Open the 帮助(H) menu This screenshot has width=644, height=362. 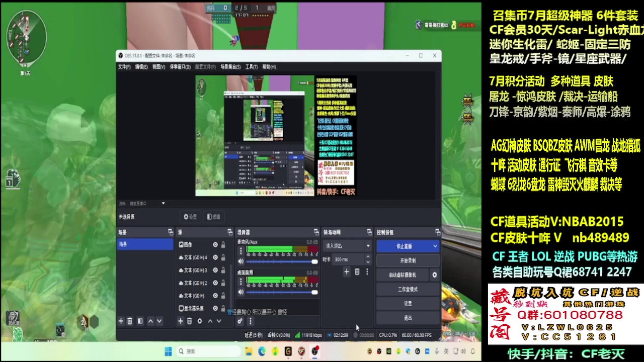(269, 67)
